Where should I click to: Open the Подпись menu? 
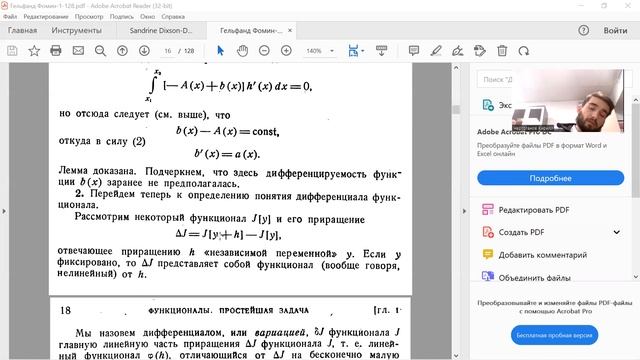click(x=122, y=17)
